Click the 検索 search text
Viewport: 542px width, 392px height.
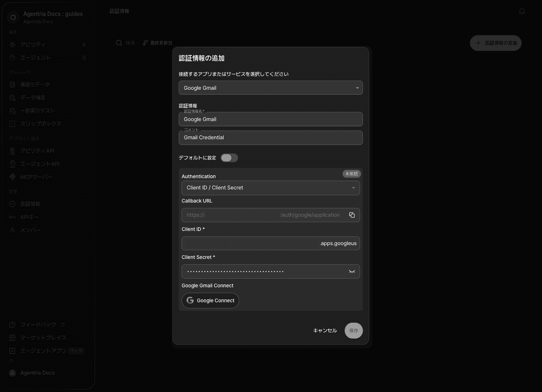[x=130, y=43]
